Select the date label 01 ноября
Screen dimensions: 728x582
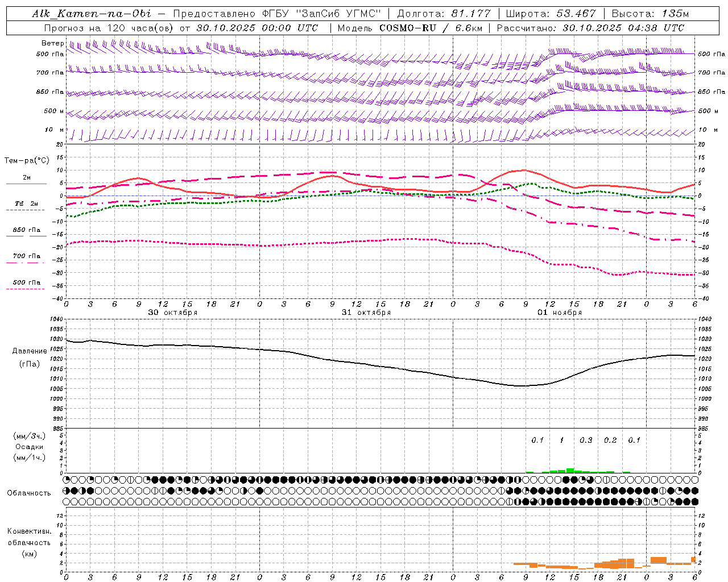click(x=560, y=313)
